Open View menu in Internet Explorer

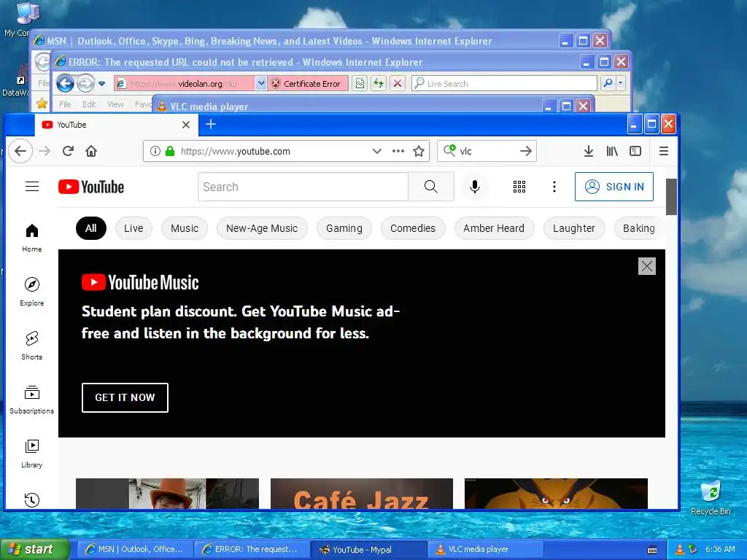pos(115,104)
